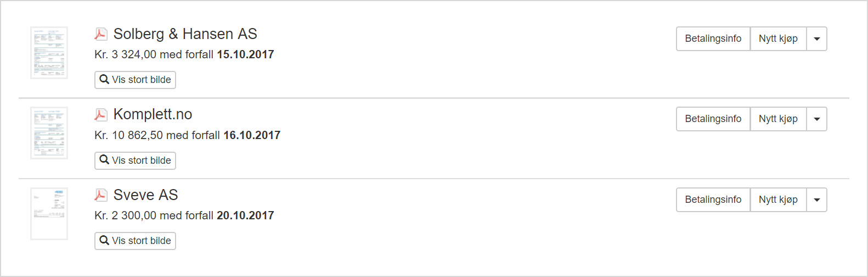Click Vis stort bilde for Sveve AS

click(x=135, y=241)
